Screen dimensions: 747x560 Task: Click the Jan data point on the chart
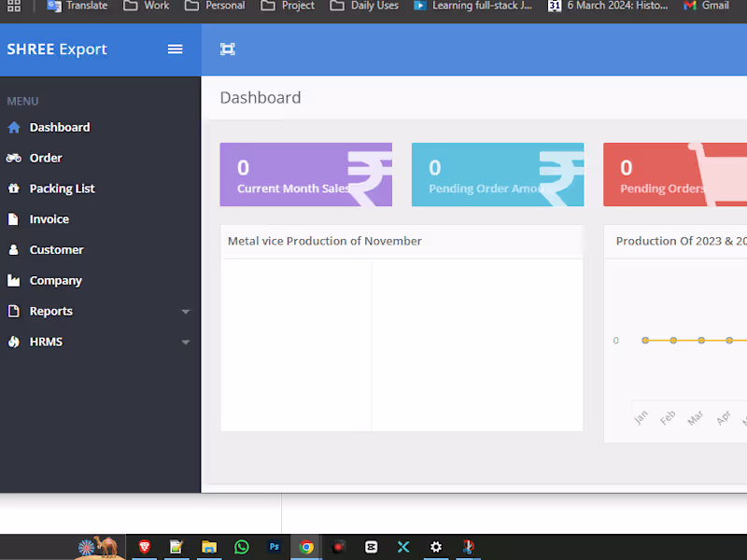[x=645, y=340]
